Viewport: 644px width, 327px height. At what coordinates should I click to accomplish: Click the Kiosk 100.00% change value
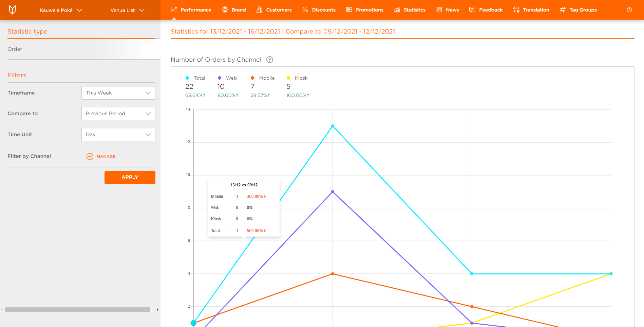(298, 95)
